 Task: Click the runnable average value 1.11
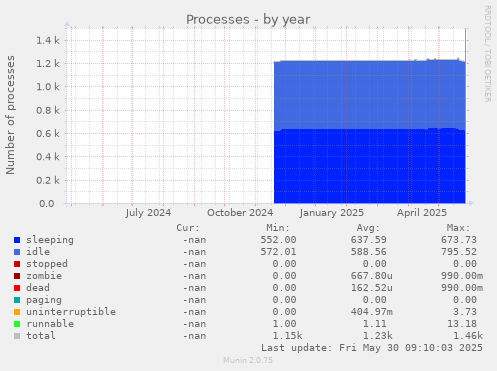coord(374,324)
